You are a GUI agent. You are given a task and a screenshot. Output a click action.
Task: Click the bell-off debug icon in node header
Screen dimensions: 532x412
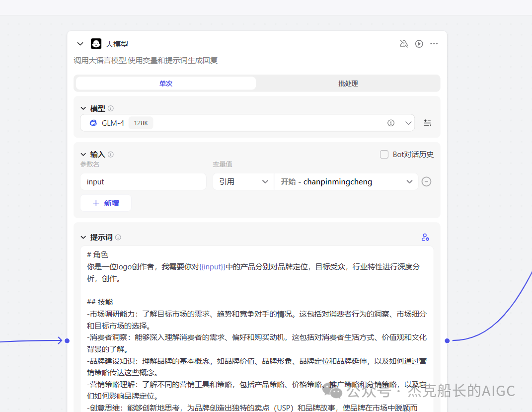click(404, 44)
